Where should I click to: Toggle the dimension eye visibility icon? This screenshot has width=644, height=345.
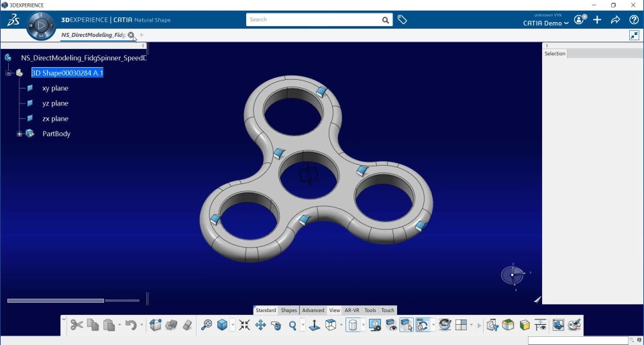(x=541, y=326)
